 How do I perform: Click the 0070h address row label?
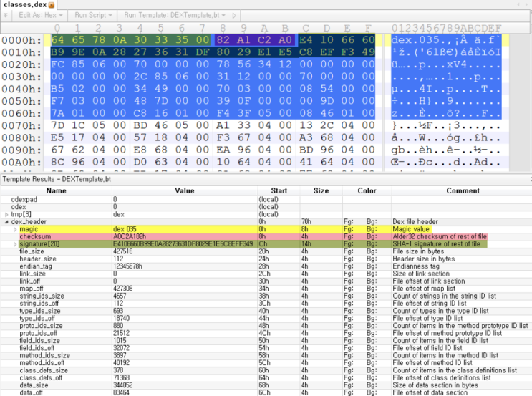21,125
